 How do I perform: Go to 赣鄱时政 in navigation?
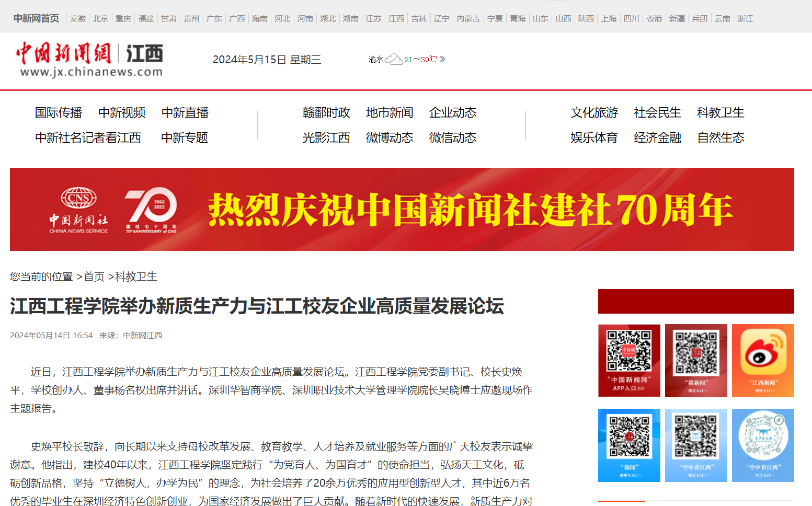tap(326, 112)
